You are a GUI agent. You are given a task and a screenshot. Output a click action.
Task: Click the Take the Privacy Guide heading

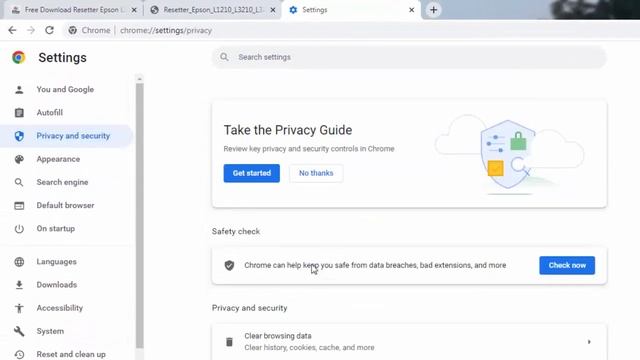pos(288,130)
